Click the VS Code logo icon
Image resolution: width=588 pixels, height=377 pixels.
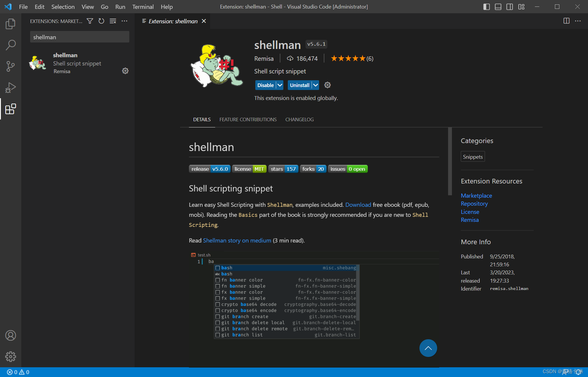[x=8, y=6]
